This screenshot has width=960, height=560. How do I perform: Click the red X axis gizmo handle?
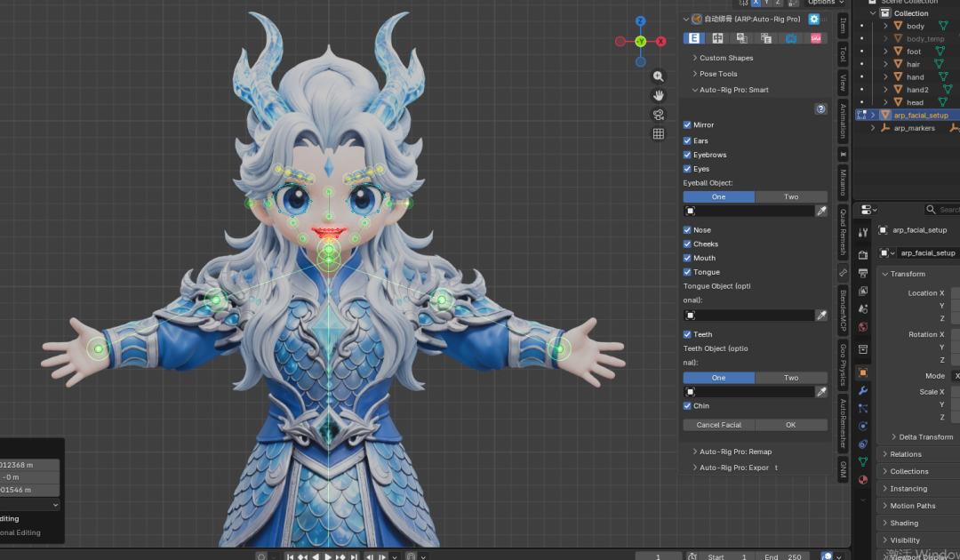(x=660, y=42)
